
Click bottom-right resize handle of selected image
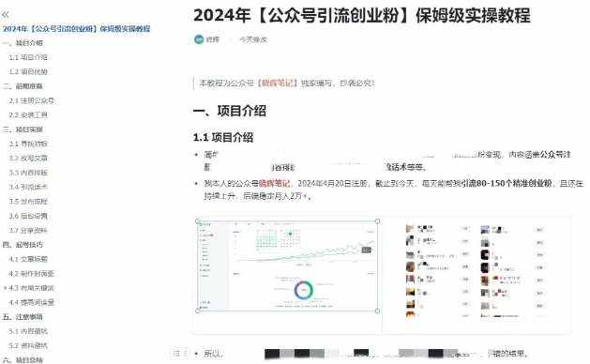point(377,311)
